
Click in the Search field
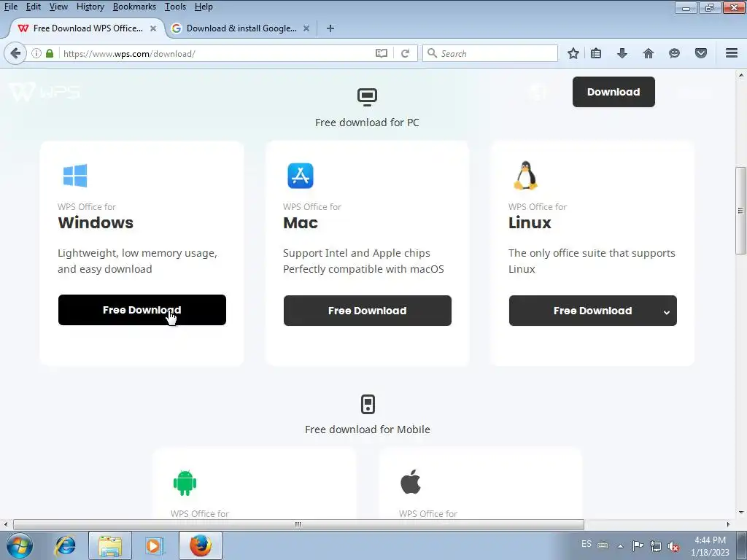pyautogui.click(x=489, y=53)
